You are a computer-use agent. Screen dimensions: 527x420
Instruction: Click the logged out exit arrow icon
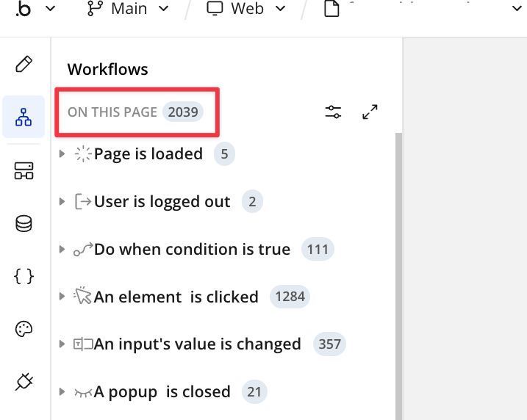pyautogui.click(x=82, y=201)
